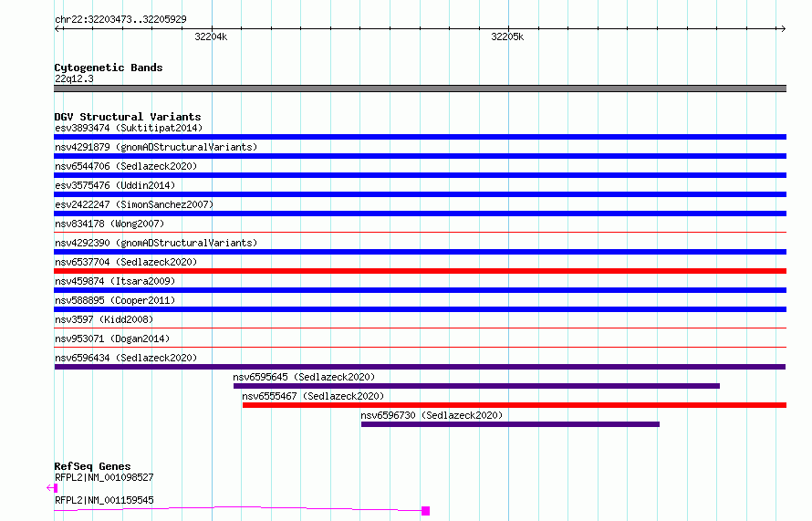Click the right arrow end of the ruler
812x521 pixels.
(x=783, y=28)
